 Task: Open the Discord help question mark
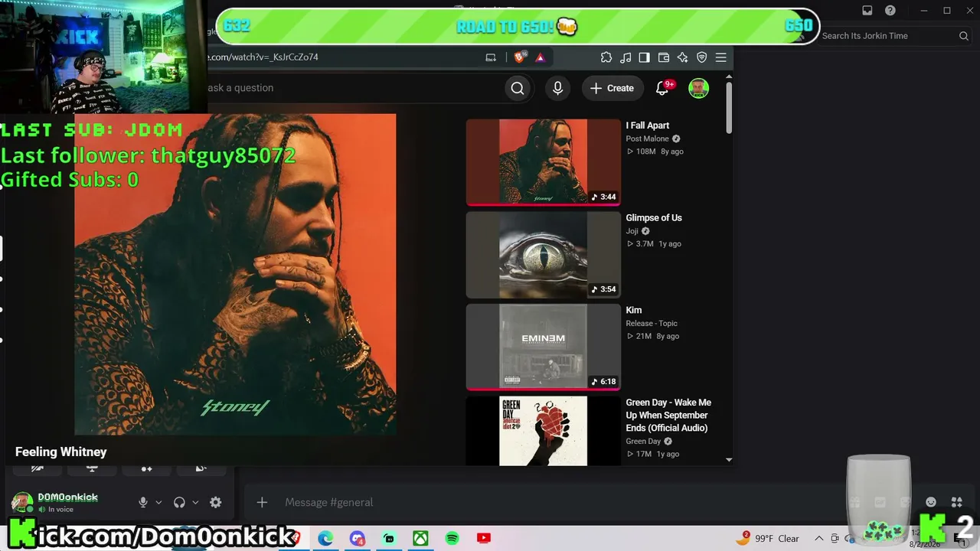tap(890, 11)
